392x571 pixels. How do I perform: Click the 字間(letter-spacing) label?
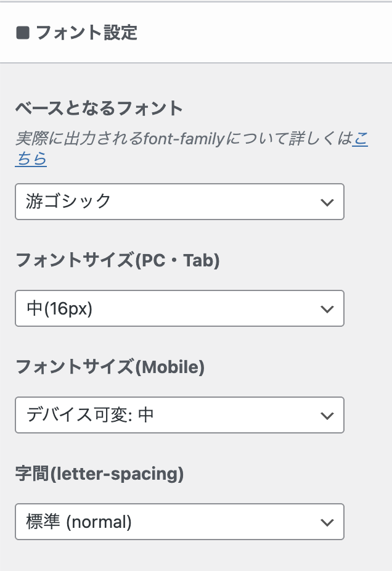click(99, 474)
